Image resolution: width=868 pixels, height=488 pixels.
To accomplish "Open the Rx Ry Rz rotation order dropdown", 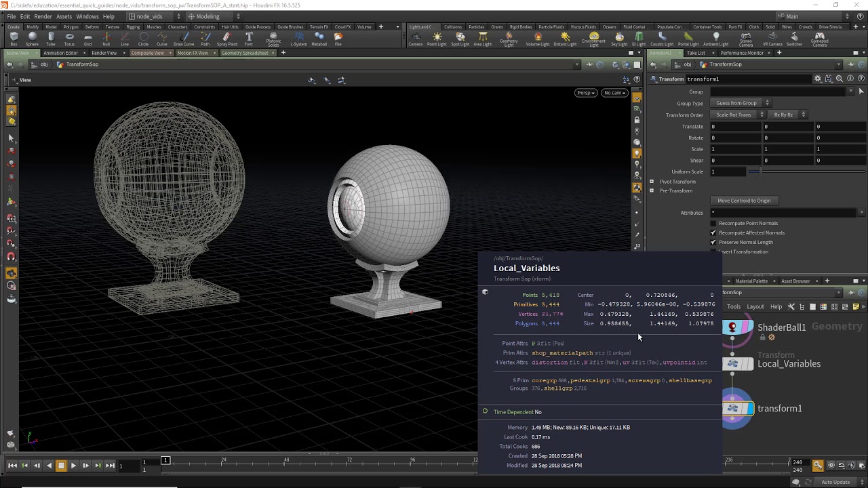I will (x=788, y=115).
